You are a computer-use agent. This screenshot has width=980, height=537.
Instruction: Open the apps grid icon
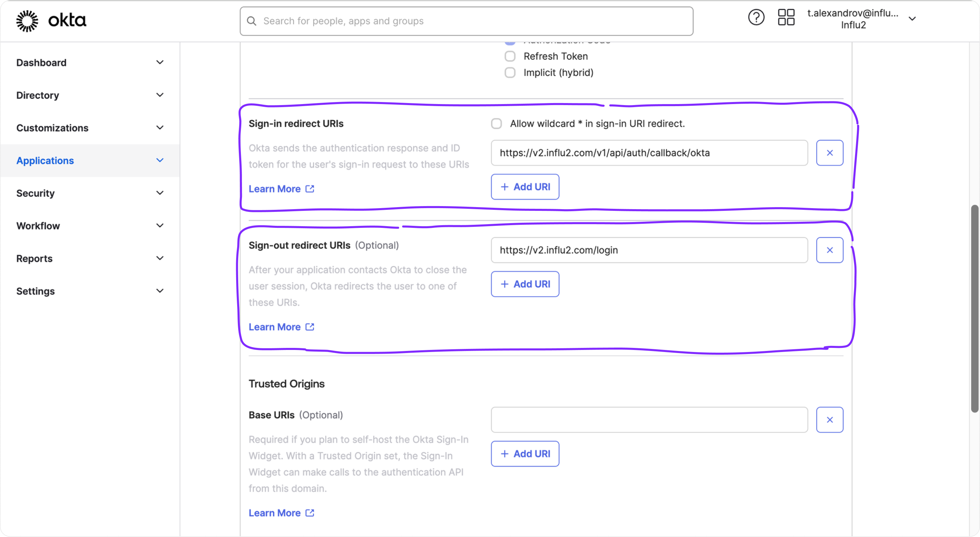pyautogui.click(x=786, y=17)
